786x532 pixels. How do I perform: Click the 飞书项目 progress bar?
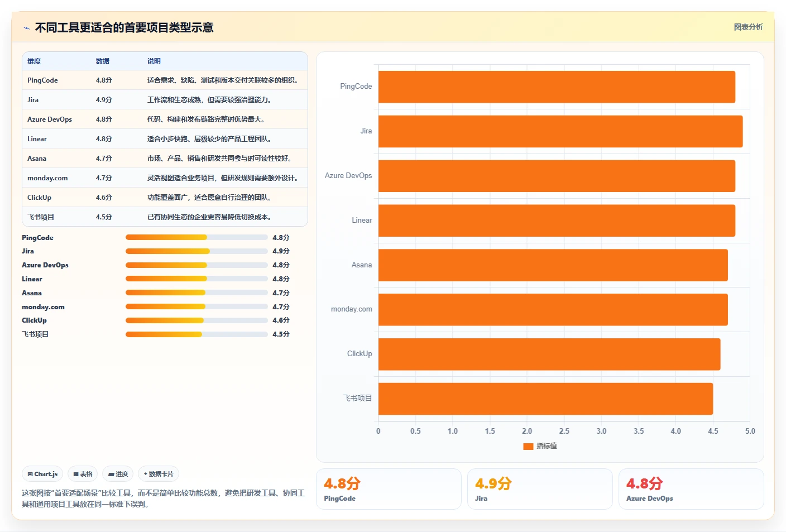tap(196, 334)
